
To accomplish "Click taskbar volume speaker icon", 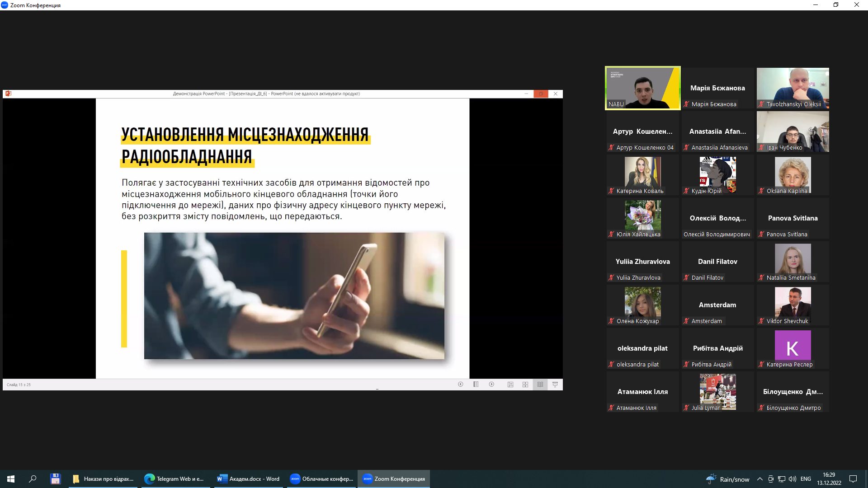I will coord(792,479).
